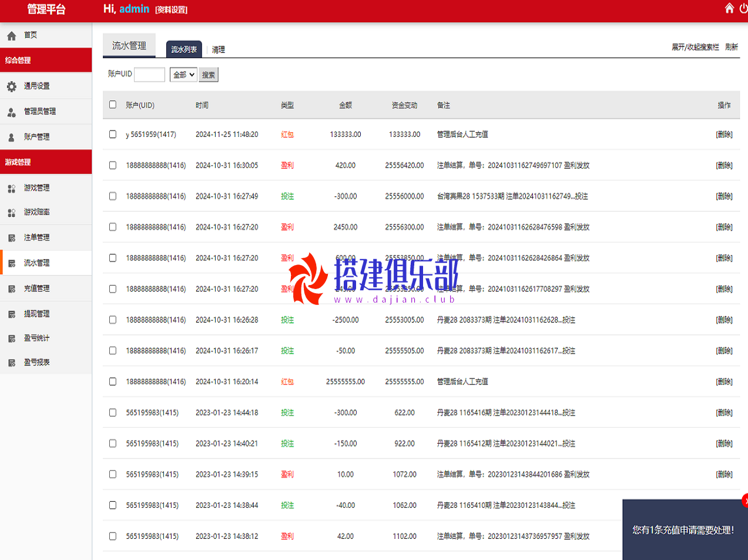Click the icon beside 游戏管理 menu item
Screen dimensions: 748x560
click(11, 189)
